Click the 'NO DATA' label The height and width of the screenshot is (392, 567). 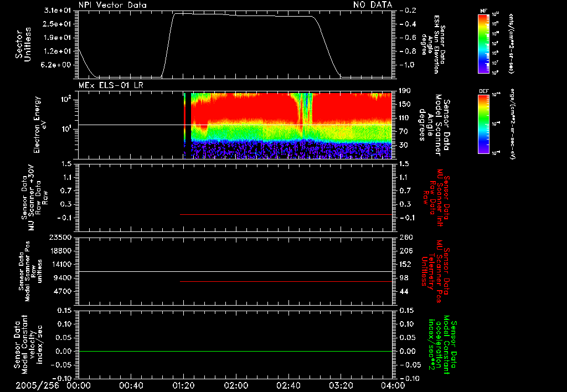click(x=373, y=4)
